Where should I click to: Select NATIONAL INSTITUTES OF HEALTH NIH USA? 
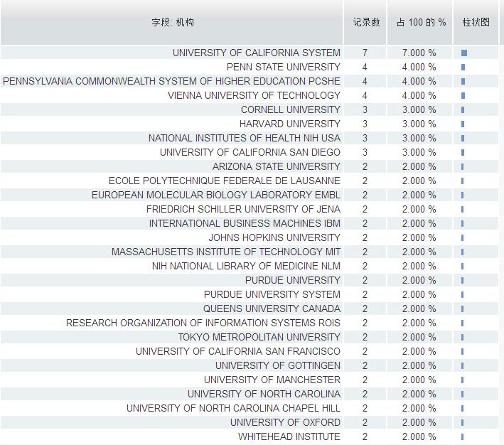[244, 138]
